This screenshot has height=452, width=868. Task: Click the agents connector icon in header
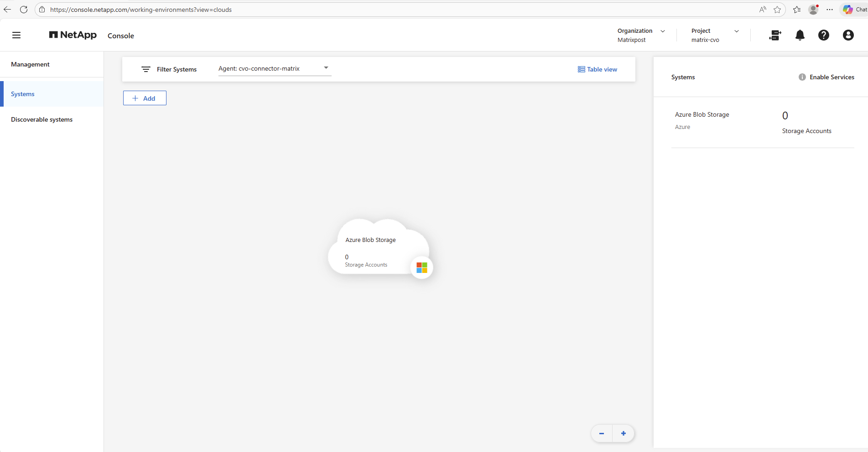[x=775, y=35]
